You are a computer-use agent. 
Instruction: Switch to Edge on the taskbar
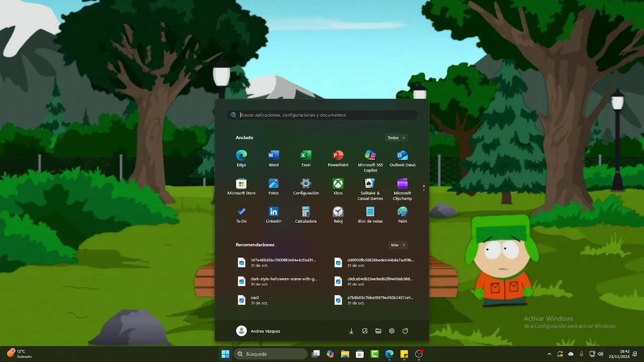coord(389,354)
